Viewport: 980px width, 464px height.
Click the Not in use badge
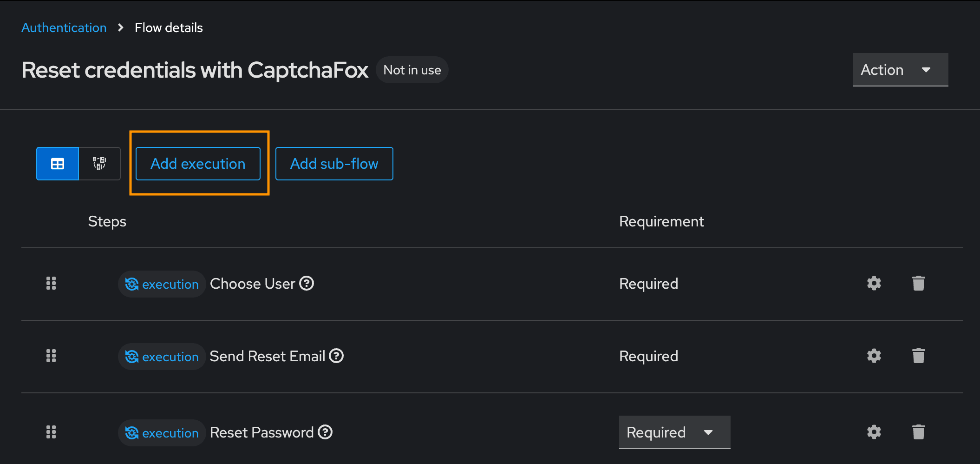point(412,70)
